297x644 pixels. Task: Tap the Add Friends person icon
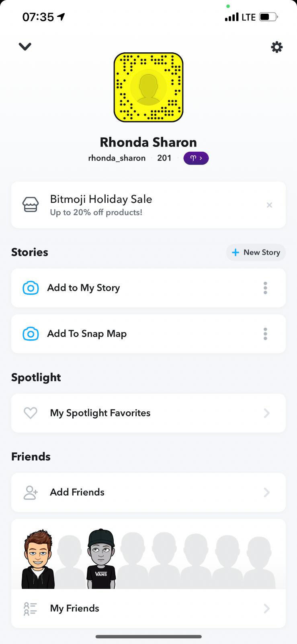coord(31,492)
